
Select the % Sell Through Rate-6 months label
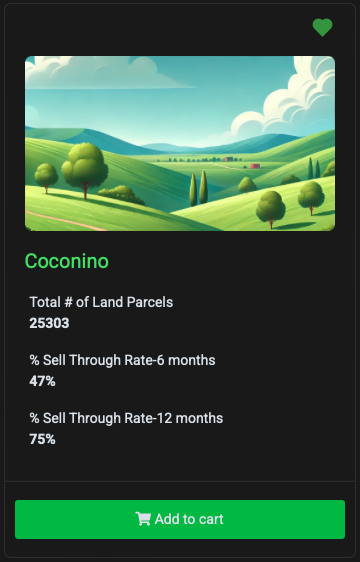coord(122,360)
